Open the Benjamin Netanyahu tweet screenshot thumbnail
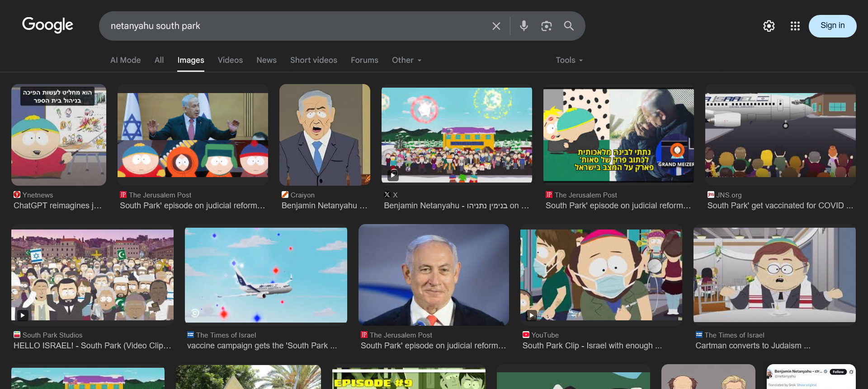 (x=811, y=377)
